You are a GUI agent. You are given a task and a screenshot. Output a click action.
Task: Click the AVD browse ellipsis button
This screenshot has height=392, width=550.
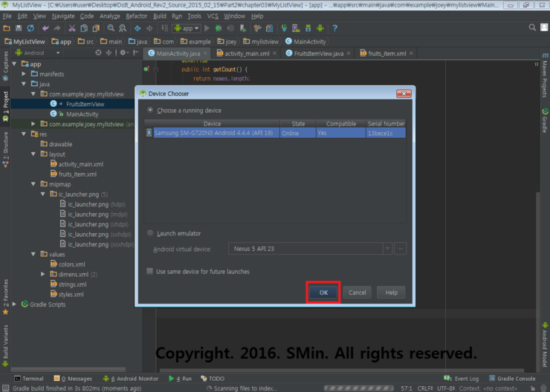click(400, 249)
